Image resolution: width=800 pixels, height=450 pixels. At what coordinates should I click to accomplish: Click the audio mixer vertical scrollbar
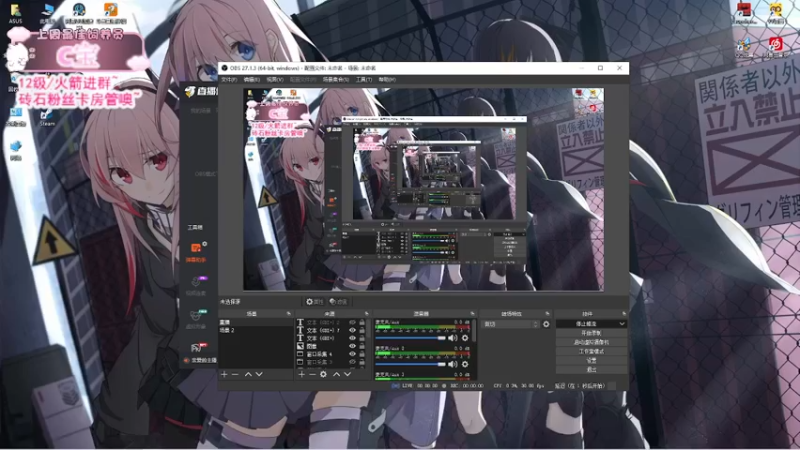pos(474,332)
